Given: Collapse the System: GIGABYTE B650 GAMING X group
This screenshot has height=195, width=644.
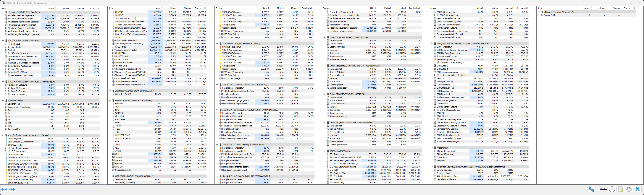Looking at the screenshot, I should (3, 12).
